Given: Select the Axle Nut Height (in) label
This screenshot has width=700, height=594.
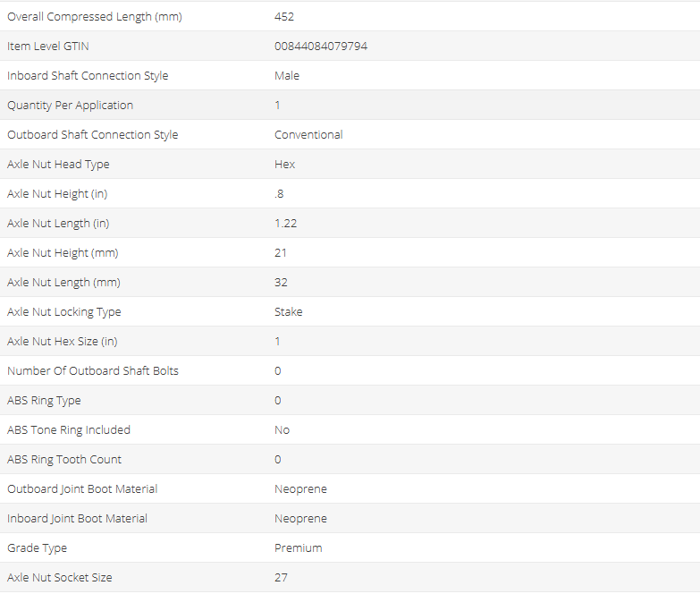Looking at the screenshot, I should pos(60,194).
